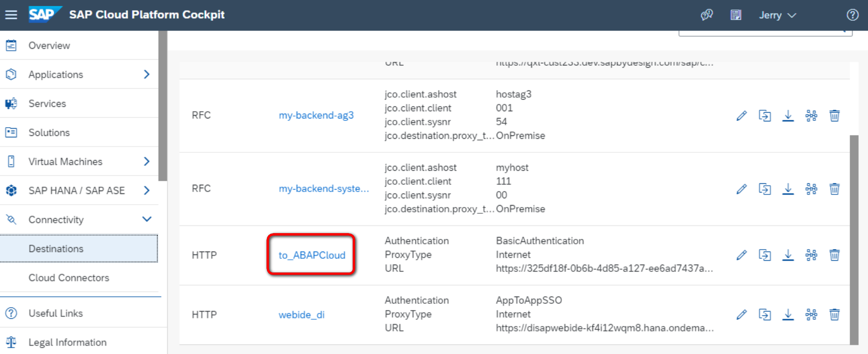Image resolution: width=868 pixels, height=354 pixels.
Task: Open Services in the sidebar
Action: click(79, 103)
